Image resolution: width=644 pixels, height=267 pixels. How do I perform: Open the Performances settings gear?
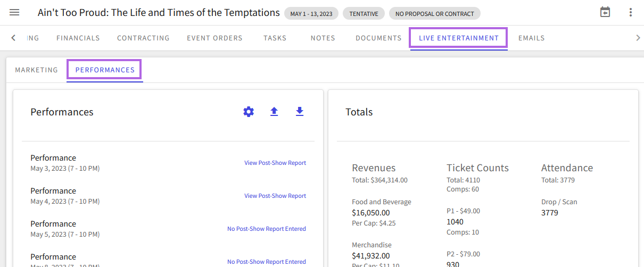click(249, 112)
